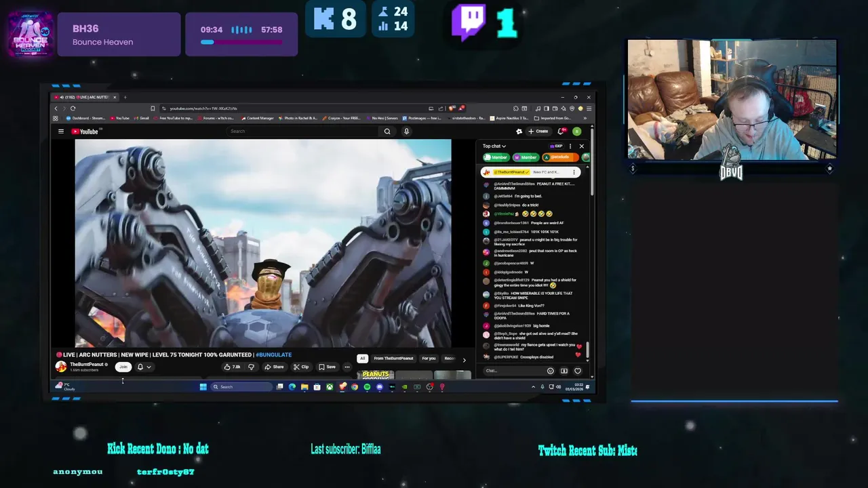868x488 pixels.
Task: Show more bookmarks with the double chevron
Action: [x=585, y=118]
